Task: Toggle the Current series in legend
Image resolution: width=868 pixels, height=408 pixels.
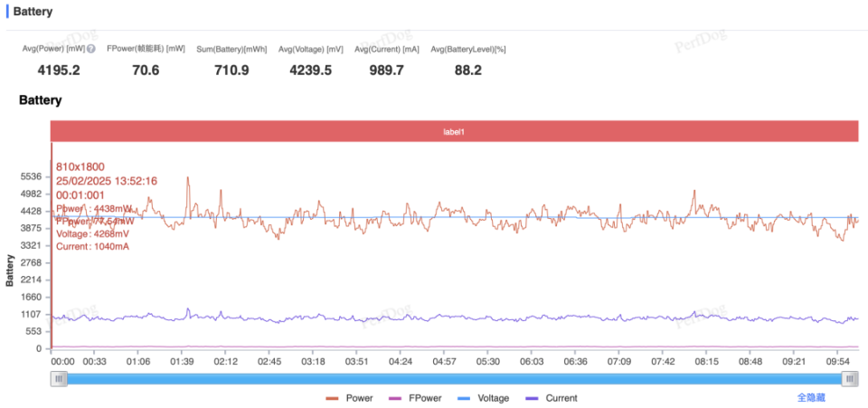Action: click(x=552, y=398)
